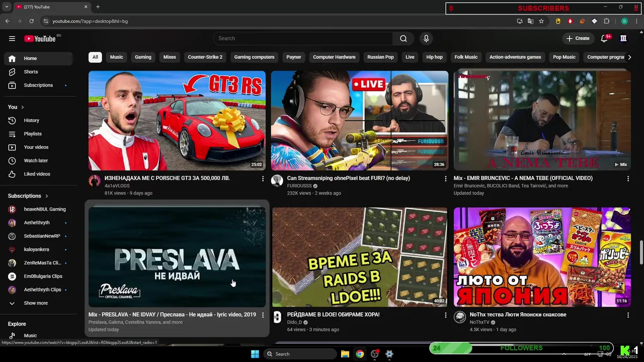Viewport: 644px width, 362px height.
Task: Open options menu for Emir Bruncevic mix
Action: pyautogui.click(x=628, y=178)
